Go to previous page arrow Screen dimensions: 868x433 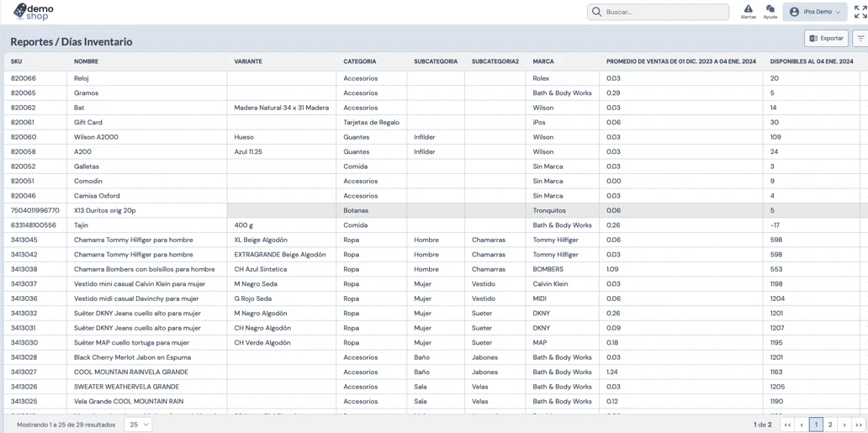pyautogui.click(x=802, y=425)
